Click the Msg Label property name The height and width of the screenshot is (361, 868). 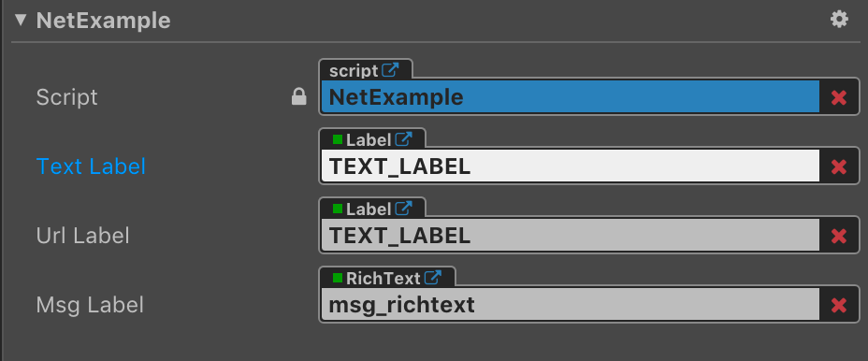pyautogui.click(x=90, y=305)
